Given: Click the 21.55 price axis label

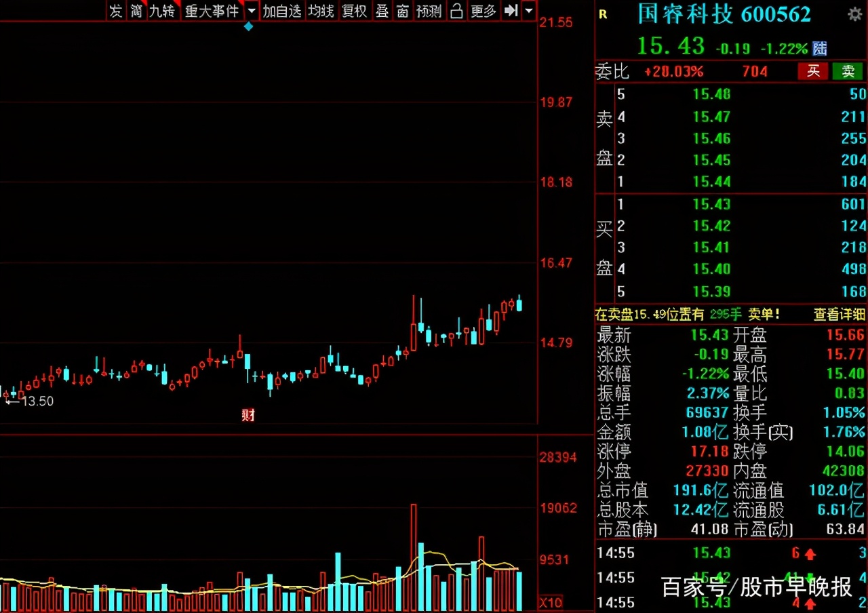Looking at the screenshot, I should pos(556,22).
